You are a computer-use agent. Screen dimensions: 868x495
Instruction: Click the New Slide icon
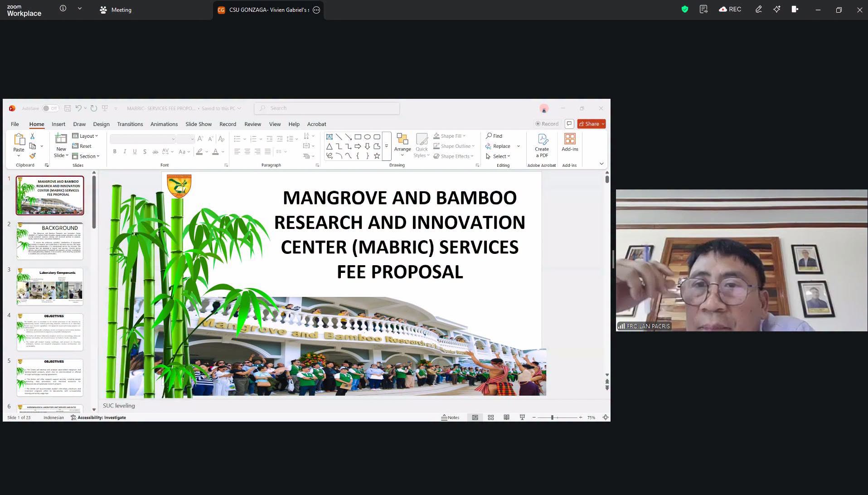pyautogui.click(x=61, y=139)
